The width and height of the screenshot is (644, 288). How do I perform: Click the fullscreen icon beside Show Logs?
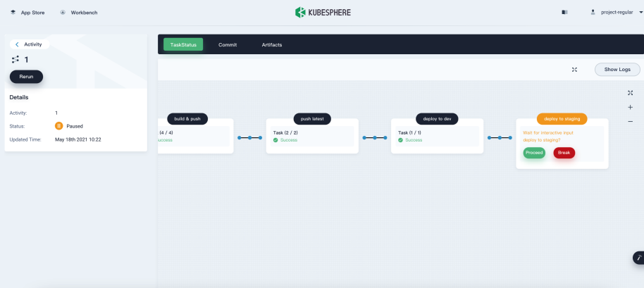574,70
